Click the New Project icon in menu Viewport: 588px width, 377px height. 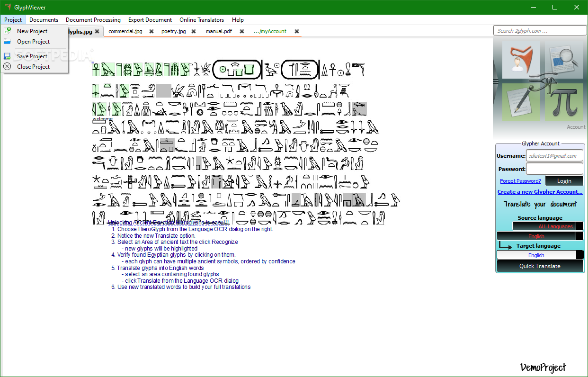pos(7,31)
